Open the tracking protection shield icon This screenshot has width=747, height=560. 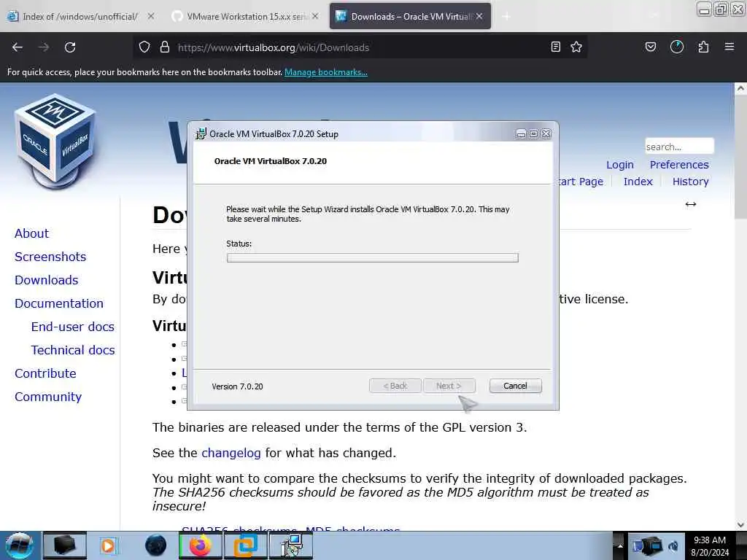tap(144, 47)
